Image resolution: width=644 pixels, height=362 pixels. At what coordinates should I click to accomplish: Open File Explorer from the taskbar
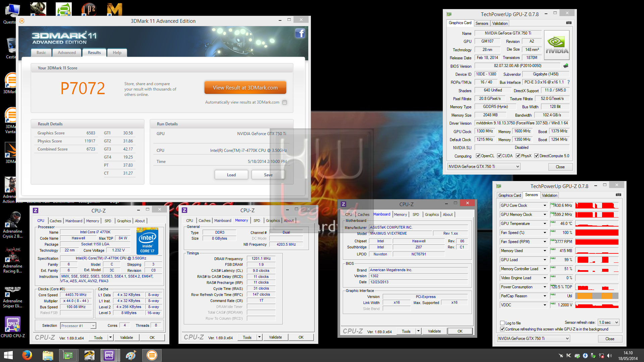pos(48,355)
